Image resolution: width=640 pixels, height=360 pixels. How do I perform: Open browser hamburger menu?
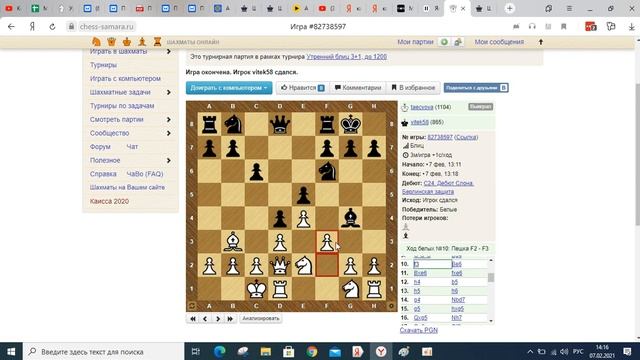point(569,8)
